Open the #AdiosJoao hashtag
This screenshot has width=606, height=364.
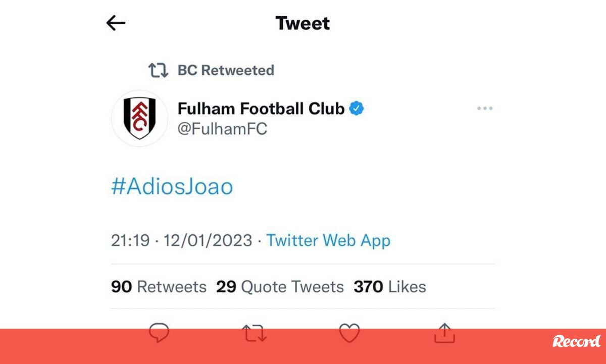click(x=172, y=187)
